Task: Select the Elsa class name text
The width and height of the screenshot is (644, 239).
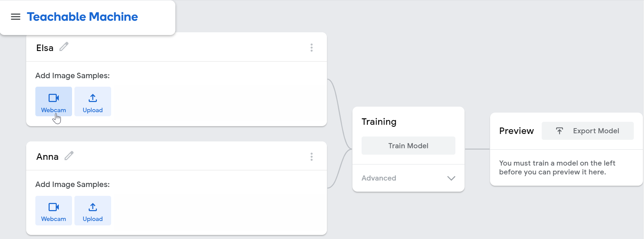Action: [x=45, y=48]
